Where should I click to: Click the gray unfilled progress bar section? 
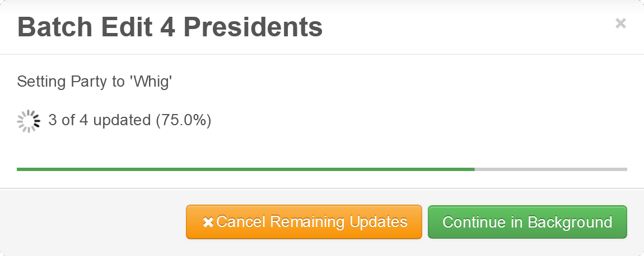[x=550, y=169]
